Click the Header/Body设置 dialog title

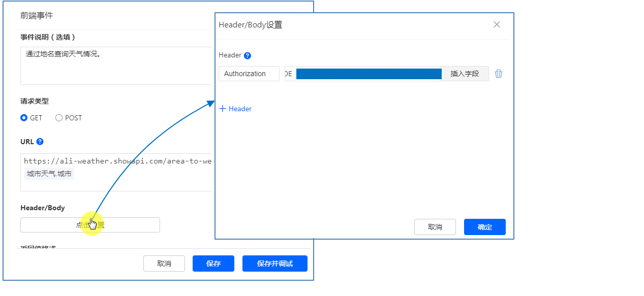[250, 25]
